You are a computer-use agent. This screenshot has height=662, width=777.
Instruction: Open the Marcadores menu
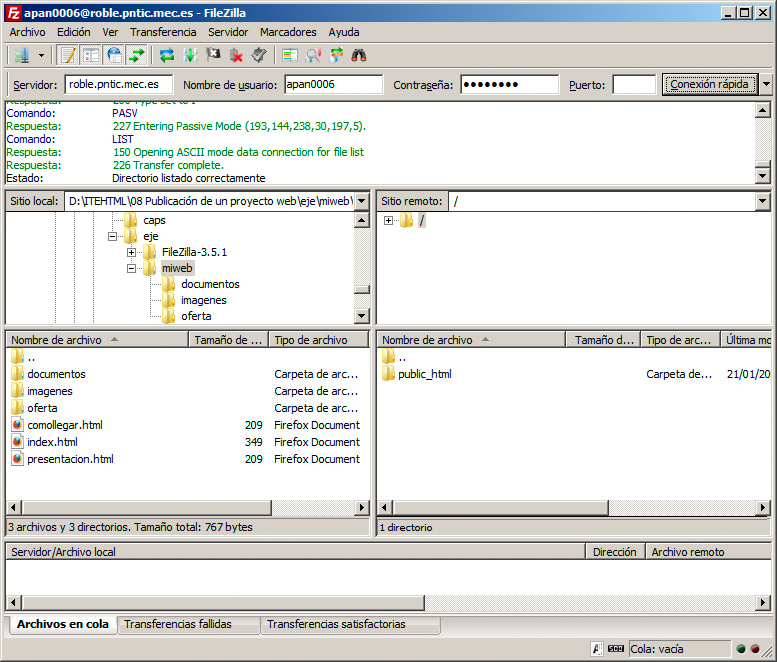coord(288,32)
